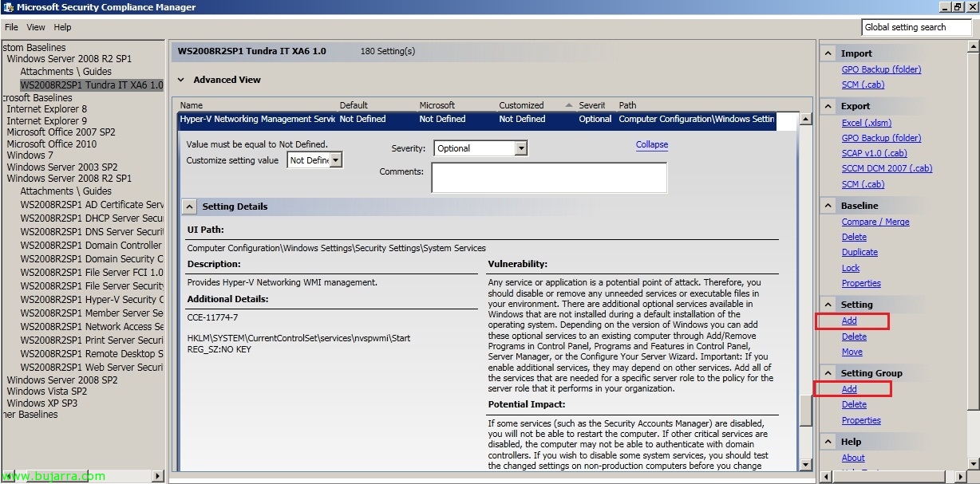
Task: Export as SCCM DCM 2007 (.cab)
Action: pos(887,168)
